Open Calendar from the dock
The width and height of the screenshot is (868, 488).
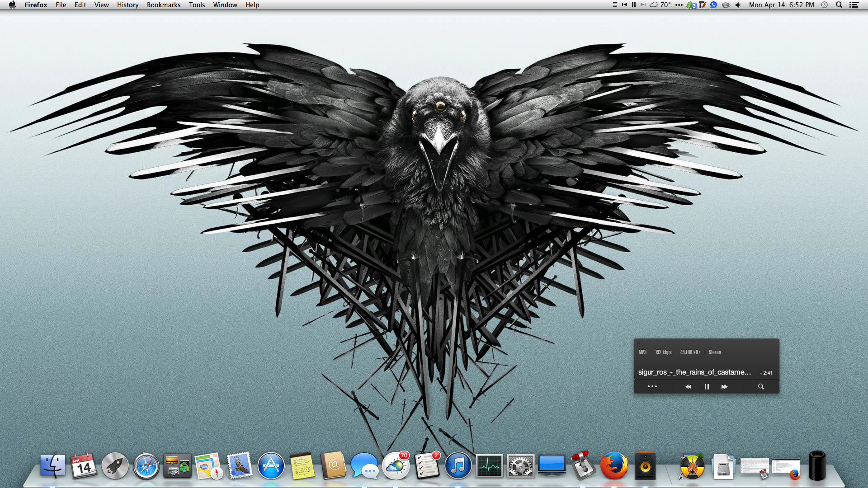click(84, 466)
